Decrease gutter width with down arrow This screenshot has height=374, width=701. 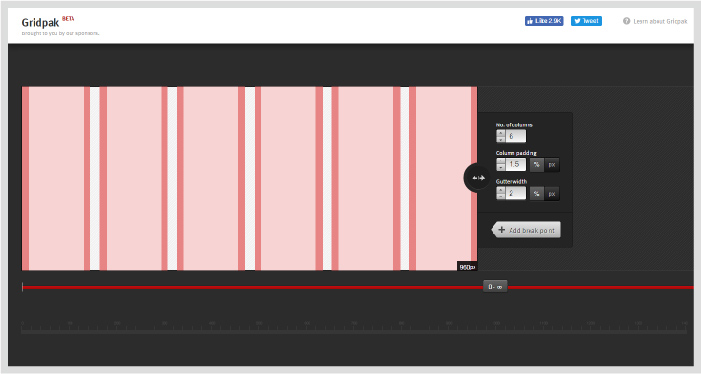pyautogui.click(x=501, y=196)
